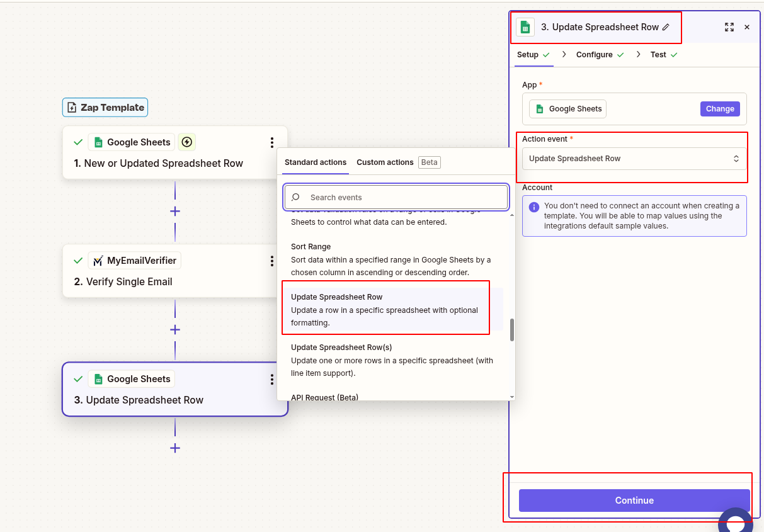Click the Zap Template button

click(x=105, y=107)
